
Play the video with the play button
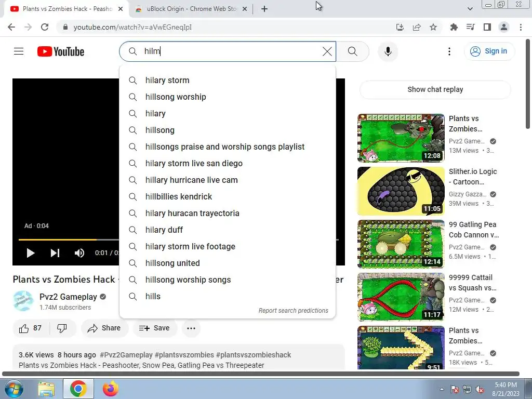point(31,253)
